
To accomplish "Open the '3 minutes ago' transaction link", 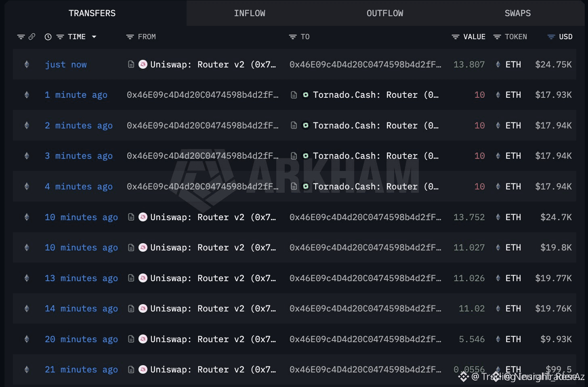I will (x=79, y=156).
